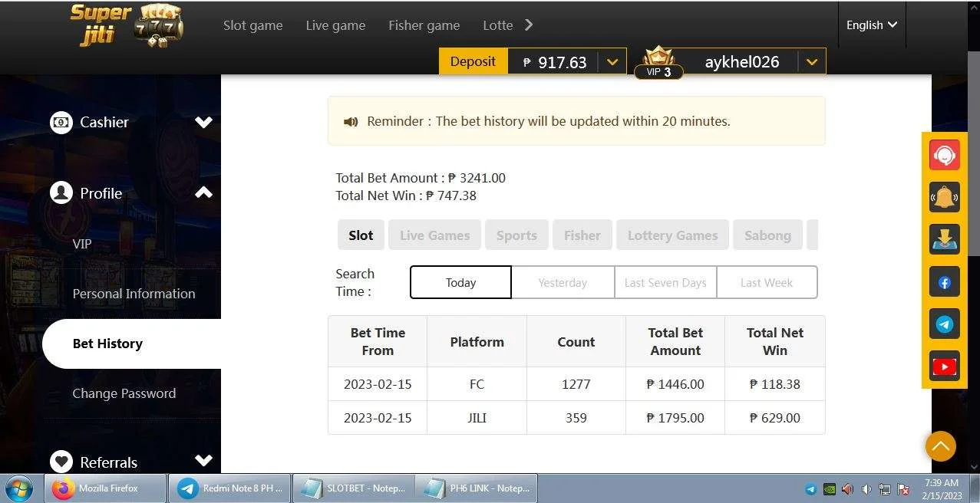Click the reminder speaker icon
The width and height of the screenshot is (980, 503).
pos(351,121)
